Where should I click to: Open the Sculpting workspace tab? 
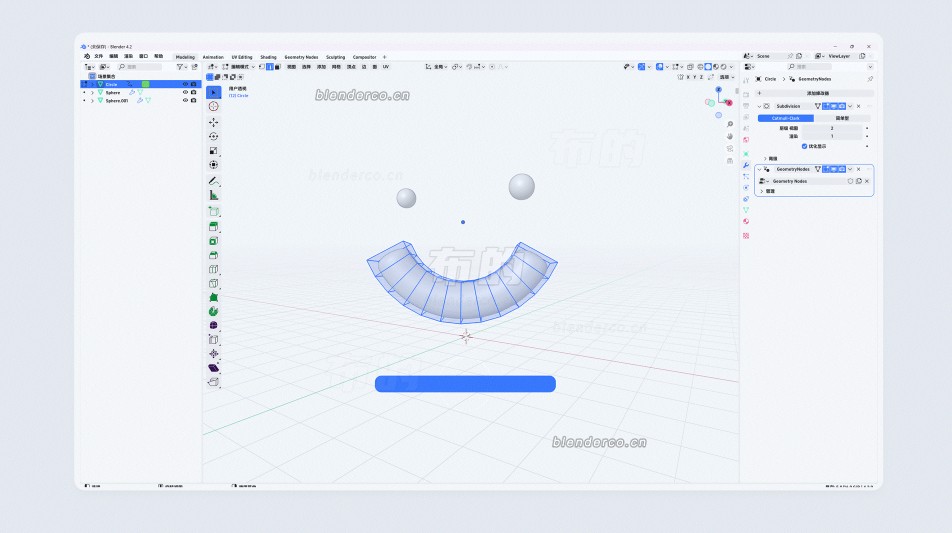335,57
